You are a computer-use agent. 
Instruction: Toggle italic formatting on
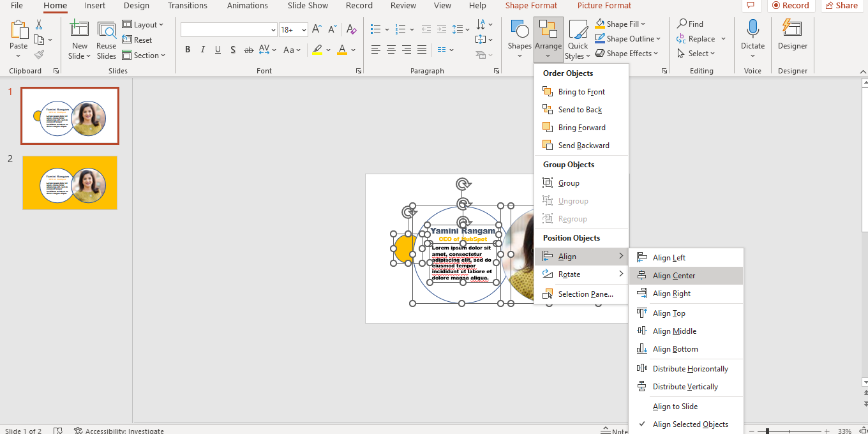(x=202, y=50)
